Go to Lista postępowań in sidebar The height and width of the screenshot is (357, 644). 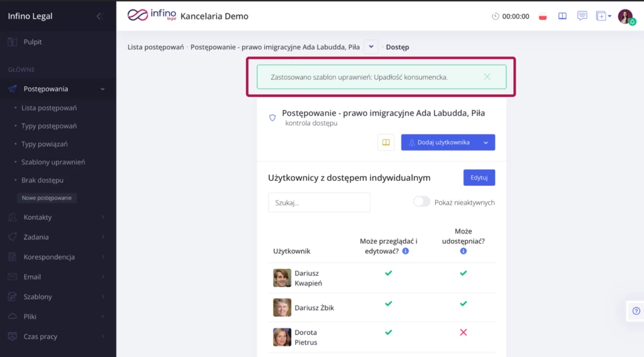pos(49,108)
